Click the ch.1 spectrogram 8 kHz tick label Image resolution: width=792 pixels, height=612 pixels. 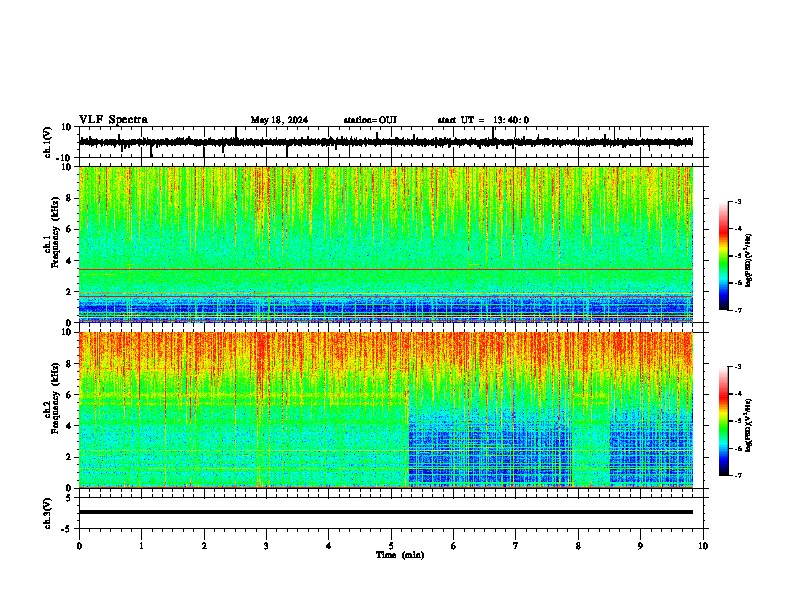click(x=69, y=198)
